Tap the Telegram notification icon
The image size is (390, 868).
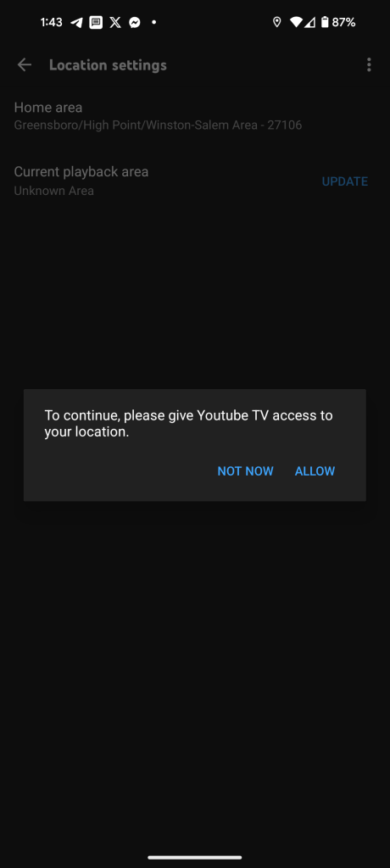77,23
